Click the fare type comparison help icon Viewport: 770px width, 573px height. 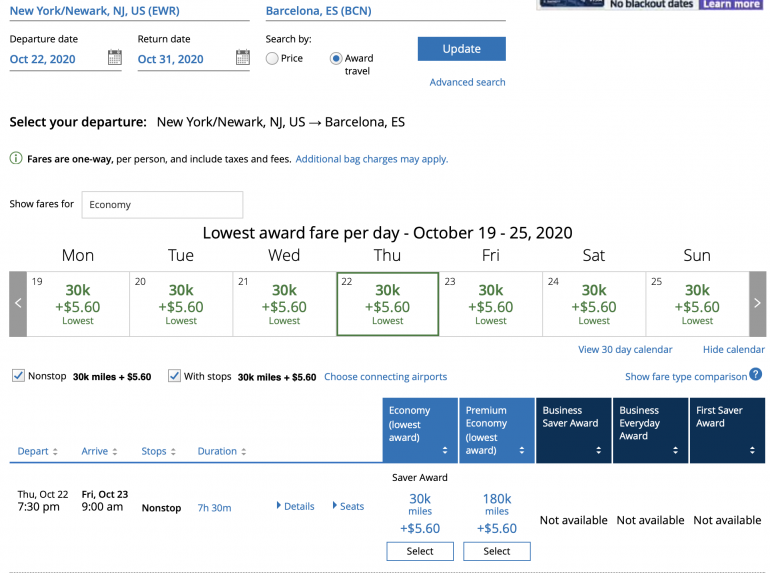[x=756, y=375]
